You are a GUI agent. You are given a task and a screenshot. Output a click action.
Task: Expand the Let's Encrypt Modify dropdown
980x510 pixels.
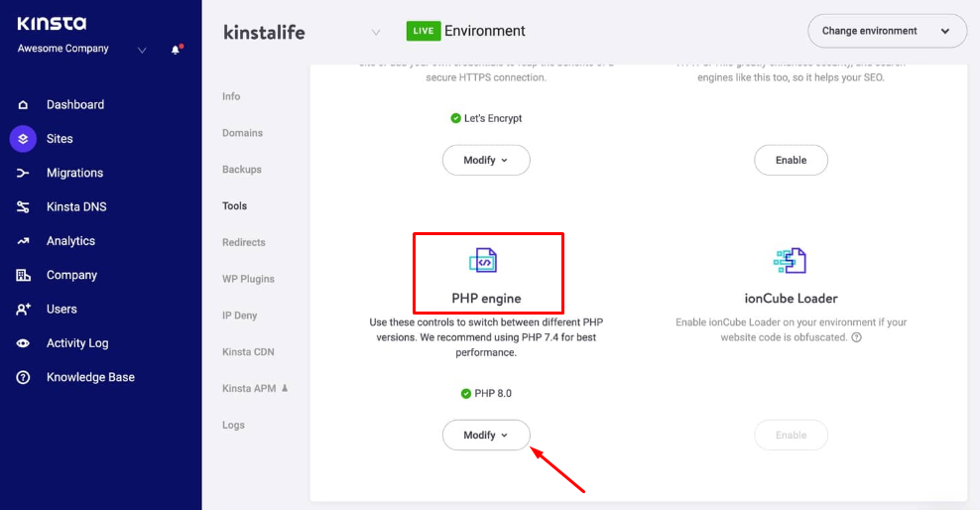coord(486,160)
